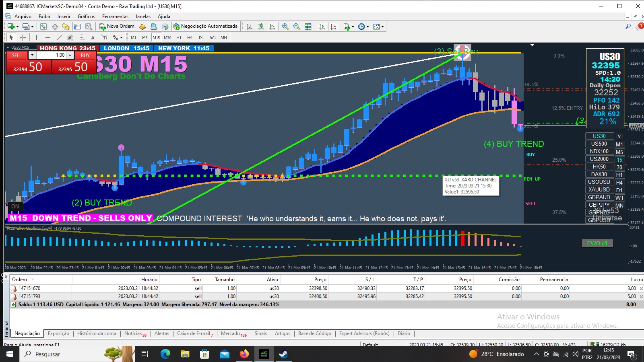Open the templates dropdown arrow
This screenshot has width=644, height=362.
click(382, 27)
